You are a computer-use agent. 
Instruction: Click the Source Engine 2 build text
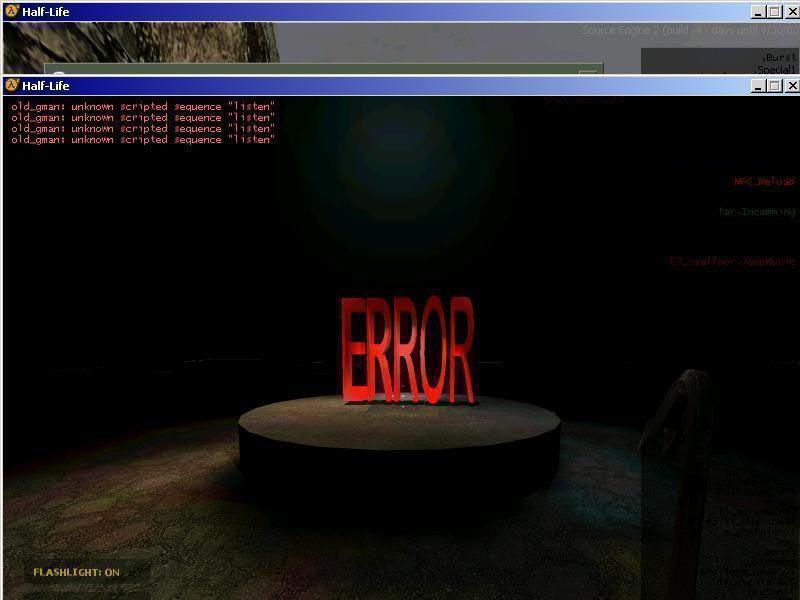click(690, 31)
